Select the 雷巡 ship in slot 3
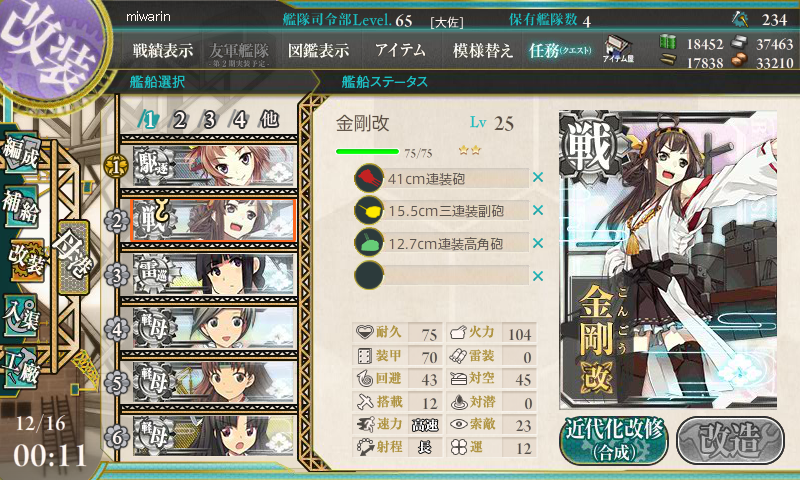 (x=214, y=274)
